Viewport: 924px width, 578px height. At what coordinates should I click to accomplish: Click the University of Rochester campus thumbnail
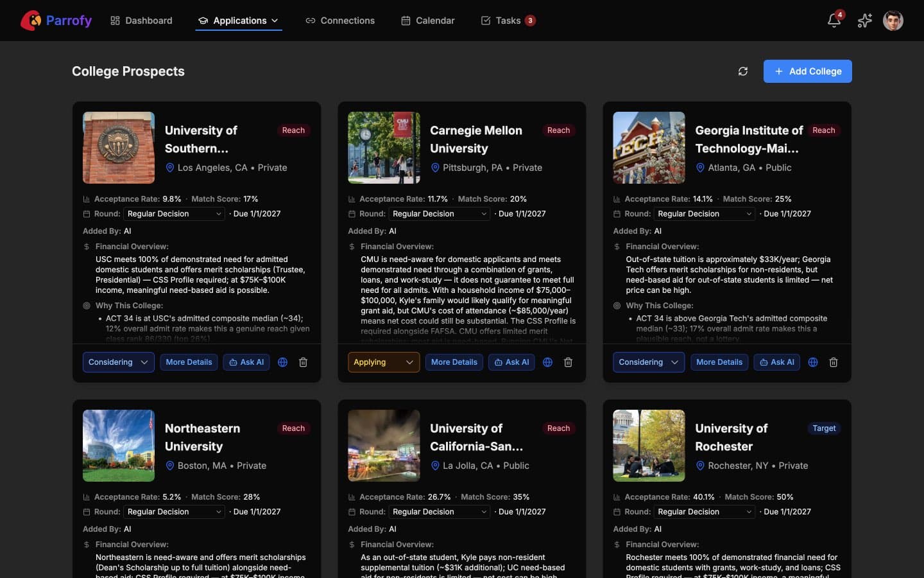point(649,446)
